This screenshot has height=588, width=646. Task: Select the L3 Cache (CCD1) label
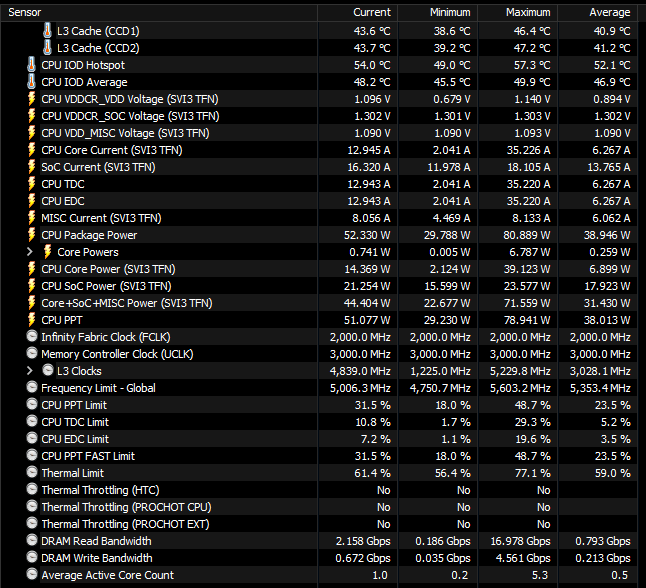(98, 31)
